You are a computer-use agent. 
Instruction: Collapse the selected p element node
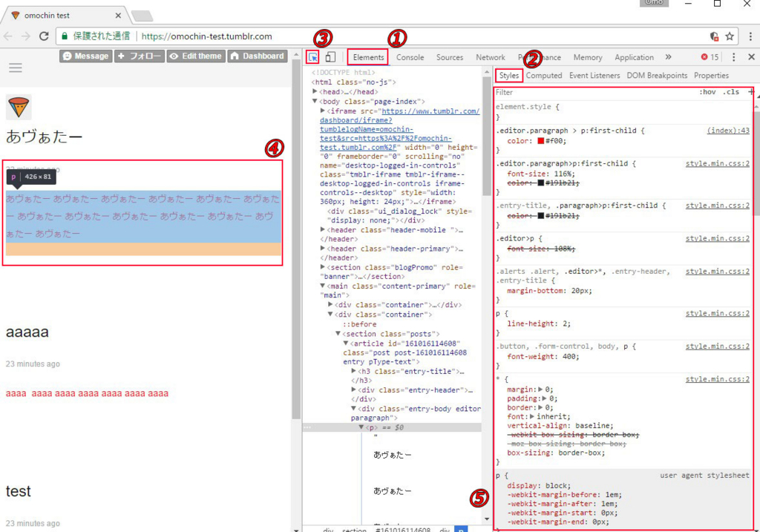361,427
